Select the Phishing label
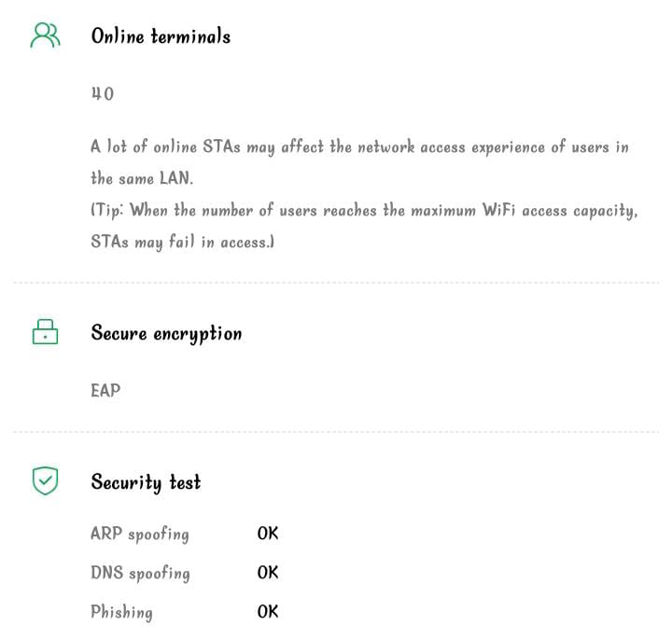Viewport: 672px width, 639px height. click(x=121, y=612)
